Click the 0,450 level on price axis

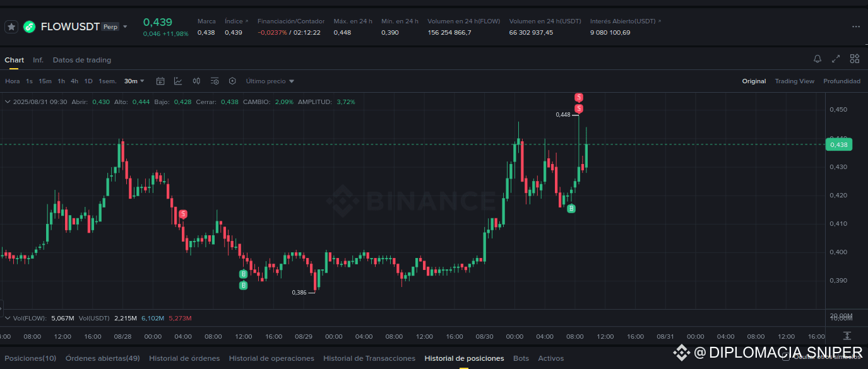point(838,110)
